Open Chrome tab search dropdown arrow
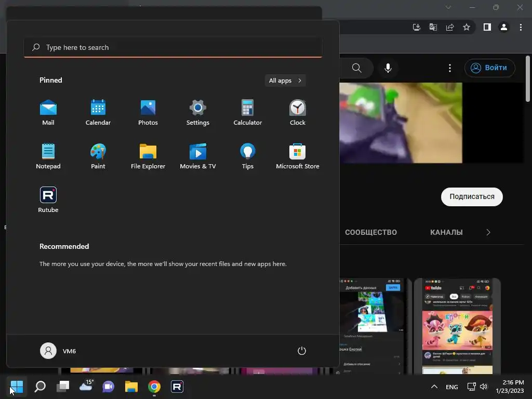 pyautogui.click(x=448, y=7)
